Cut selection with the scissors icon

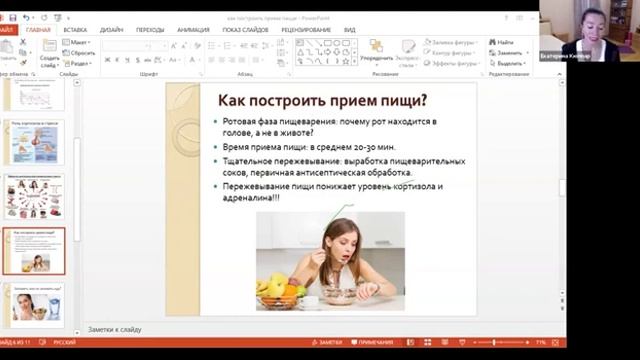coord(23,42)
